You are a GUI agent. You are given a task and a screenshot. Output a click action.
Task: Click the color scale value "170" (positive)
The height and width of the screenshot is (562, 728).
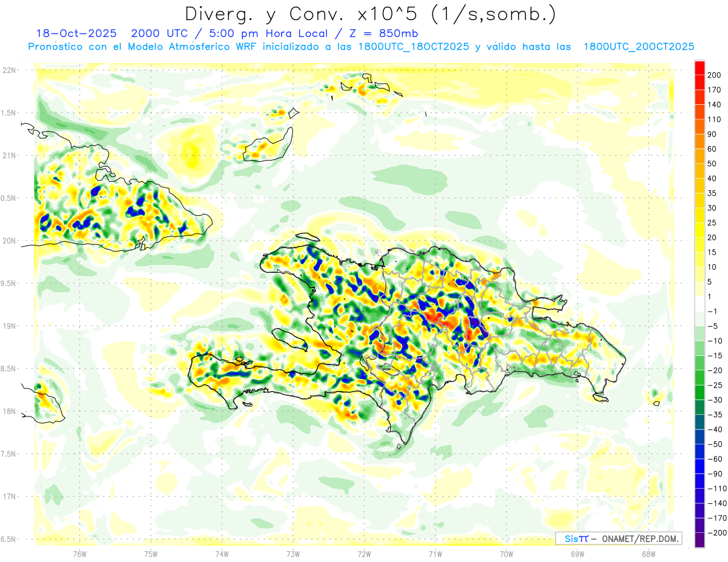[714, 90]
